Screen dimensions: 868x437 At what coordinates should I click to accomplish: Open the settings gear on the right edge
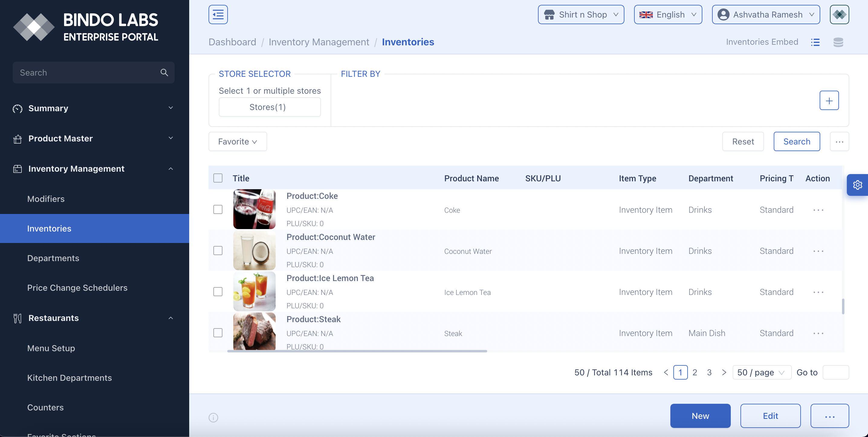tap(857, 185)
